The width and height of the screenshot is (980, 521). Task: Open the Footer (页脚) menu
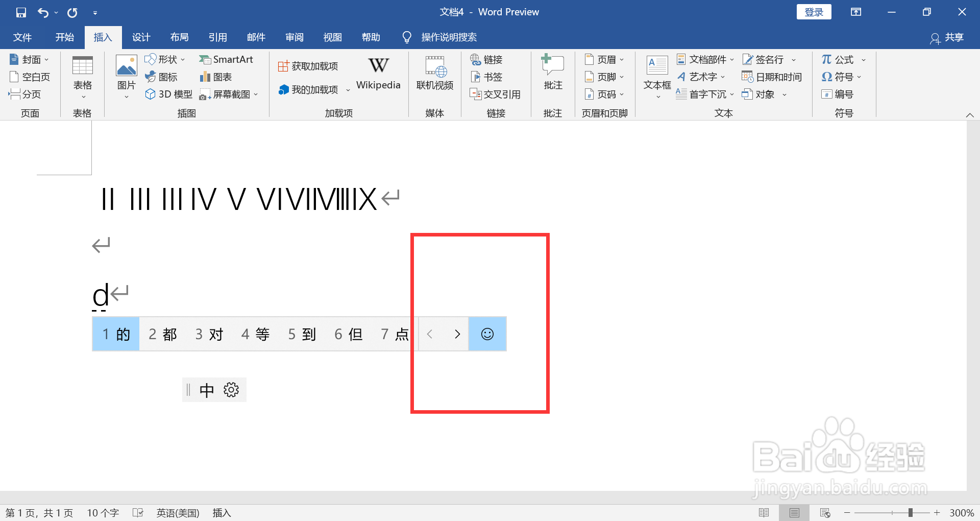(604, 77)
